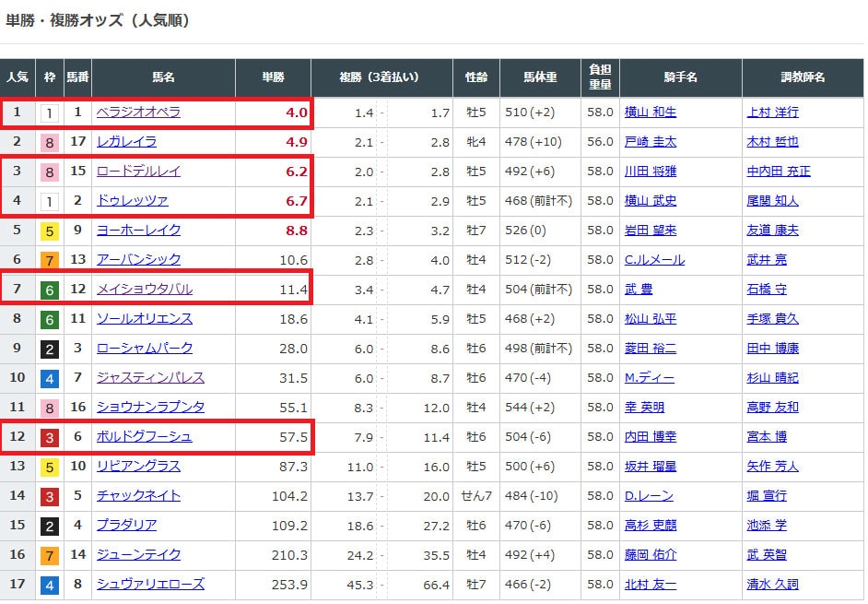Select the white frame 1 badge beside ベラジオオペラ
The height and width of the screenshot is (604, 868).
click(49, 113)
